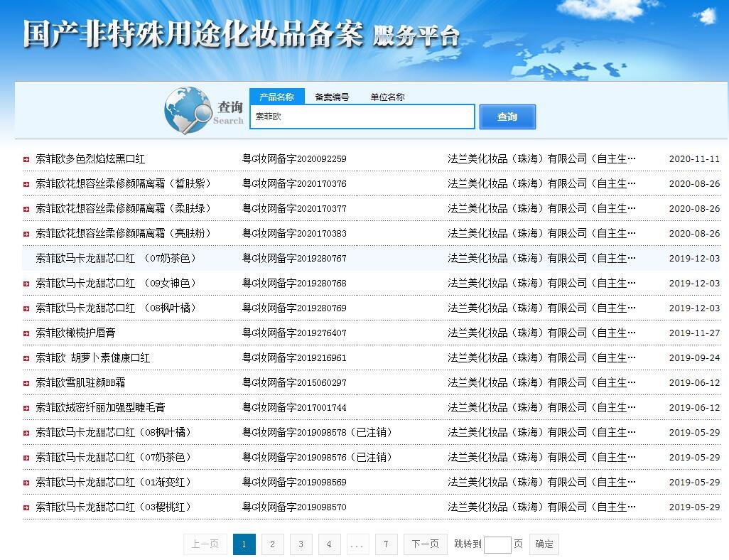Viewport: 729px width, 560px height.
Task: Click record number 粤G妆网备字2019276407
Action: [x=294, y=333]
